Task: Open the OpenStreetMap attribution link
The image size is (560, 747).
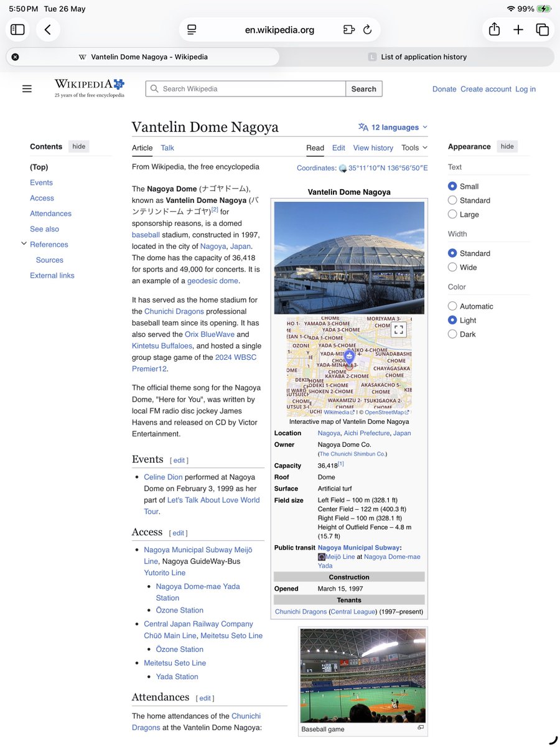Action: coord(387,412)
